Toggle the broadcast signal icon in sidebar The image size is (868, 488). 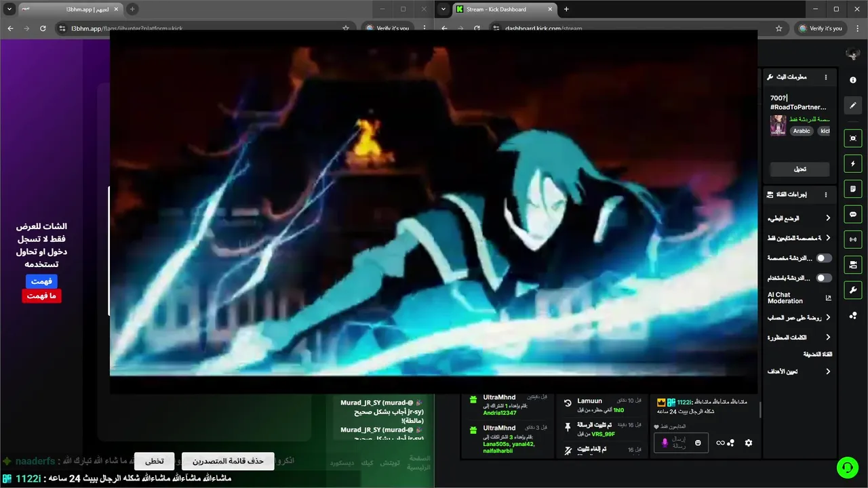tap(853, 239)
